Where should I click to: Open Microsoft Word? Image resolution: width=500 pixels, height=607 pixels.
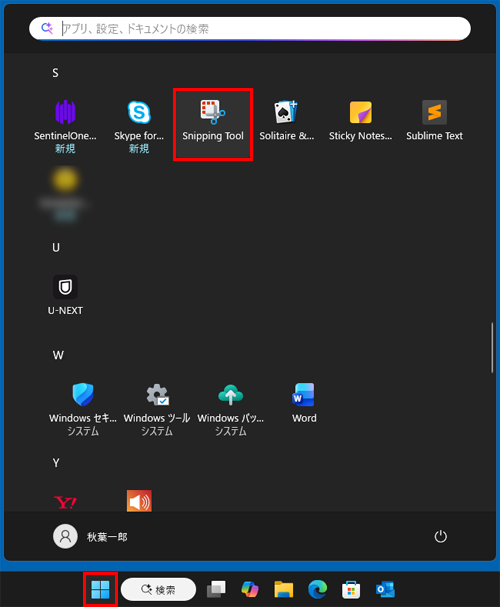(304, 403)
